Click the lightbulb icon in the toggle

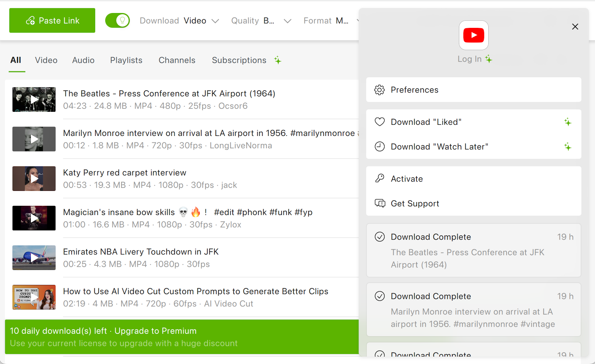tap(122, 20)
